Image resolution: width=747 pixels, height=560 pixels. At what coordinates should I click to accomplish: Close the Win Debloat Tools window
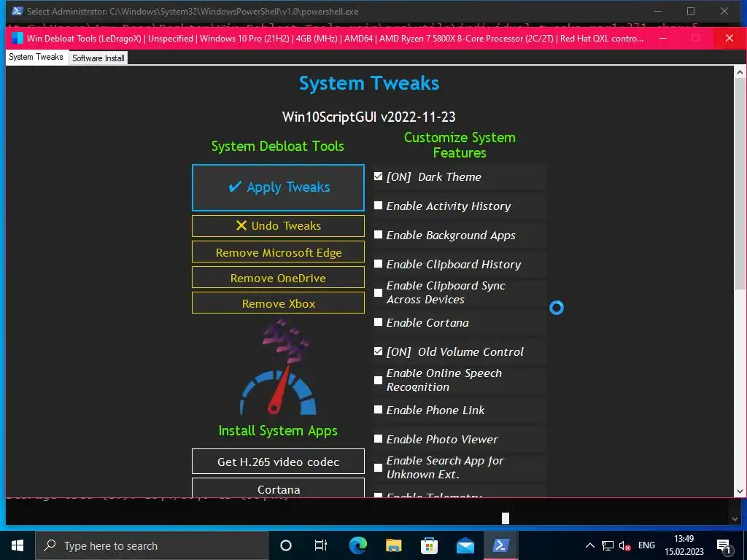(x=729, y=38)
